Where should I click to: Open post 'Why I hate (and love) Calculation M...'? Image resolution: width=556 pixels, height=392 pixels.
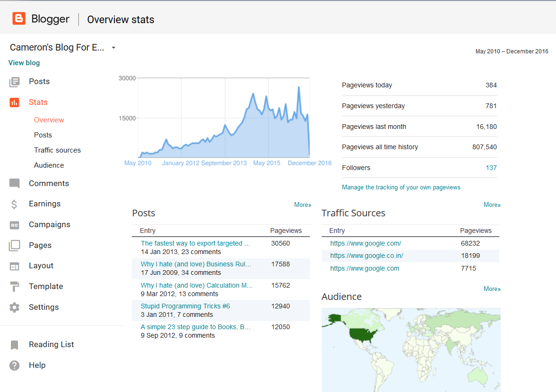[197, 285]
